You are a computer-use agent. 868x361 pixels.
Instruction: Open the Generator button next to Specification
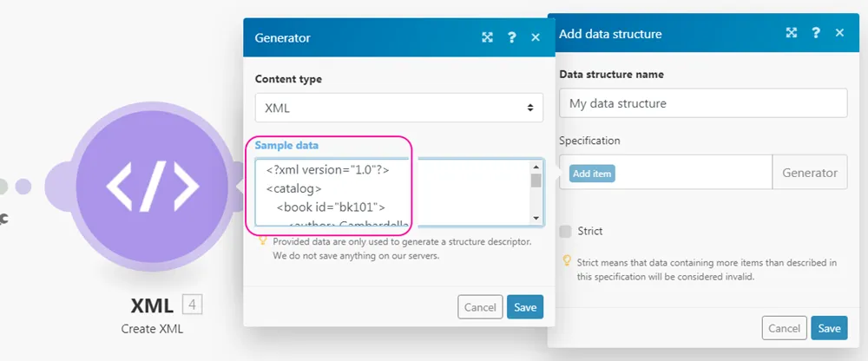(x=809, y=173)
